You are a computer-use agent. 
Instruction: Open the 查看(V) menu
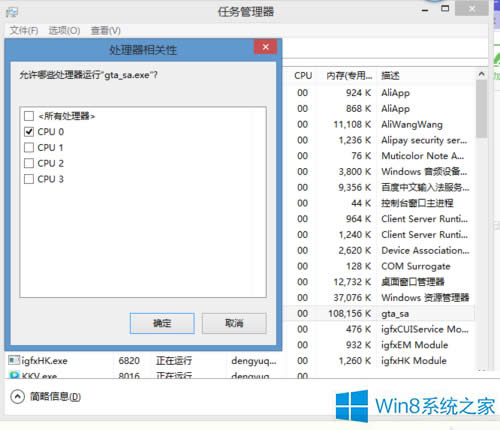[105, 31]
